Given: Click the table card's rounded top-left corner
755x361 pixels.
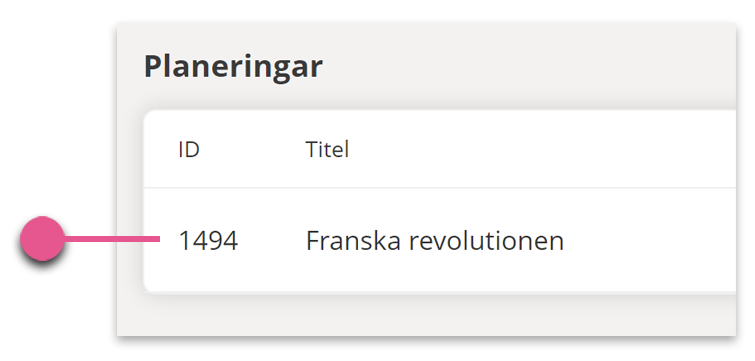Looking at the screenshot, I should pyautogui.click(x=148, y=115).
